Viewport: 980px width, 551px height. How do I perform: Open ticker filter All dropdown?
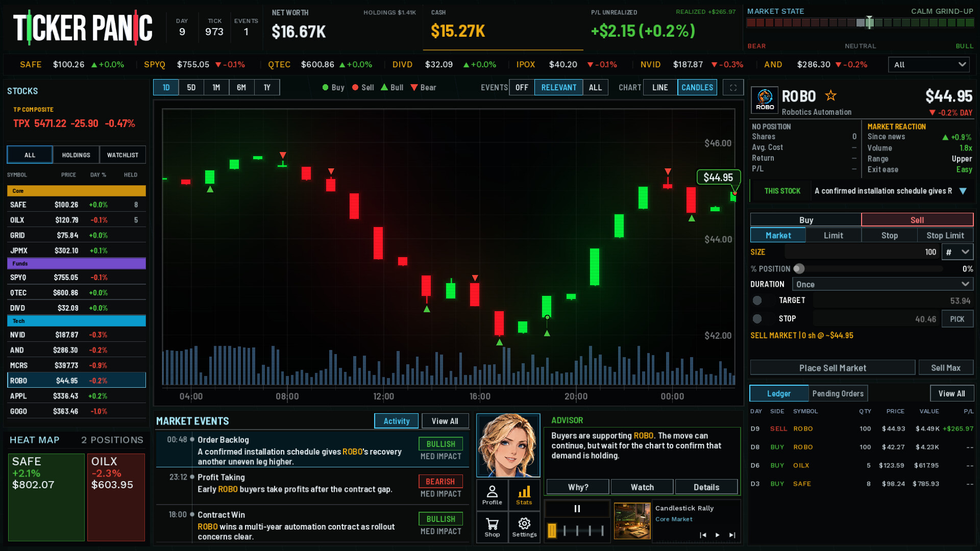click(x=929, y=65)
